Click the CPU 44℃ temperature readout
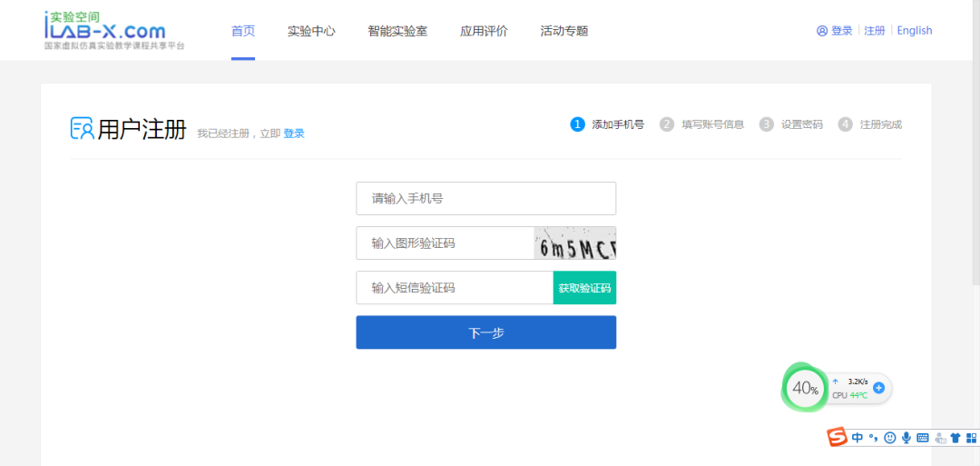Image resolution: width=980 pixels, height=466 pixels. (x=849, y=395)
